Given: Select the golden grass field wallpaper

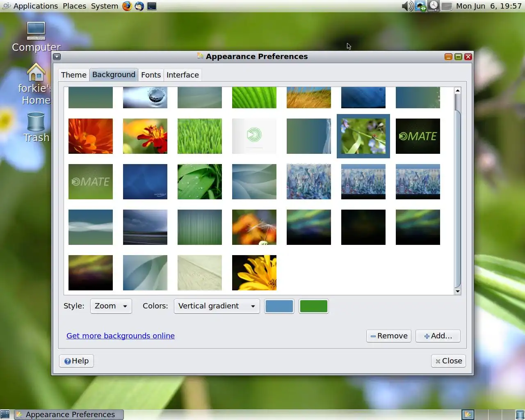Looking at the screenshot, I should (x=309, y=98).
